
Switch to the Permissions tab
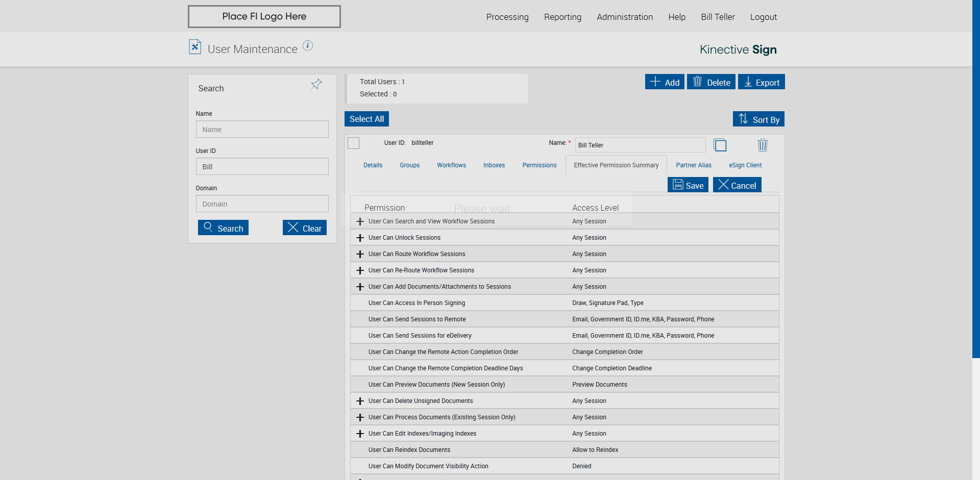[x=540, y=165]
